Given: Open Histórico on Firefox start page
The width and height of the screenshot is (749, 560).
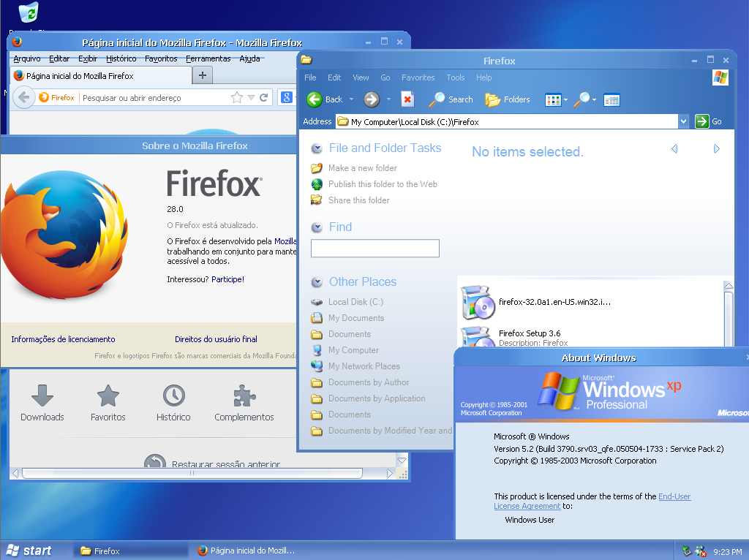Looking at the screenshot, I should point(173,403).
